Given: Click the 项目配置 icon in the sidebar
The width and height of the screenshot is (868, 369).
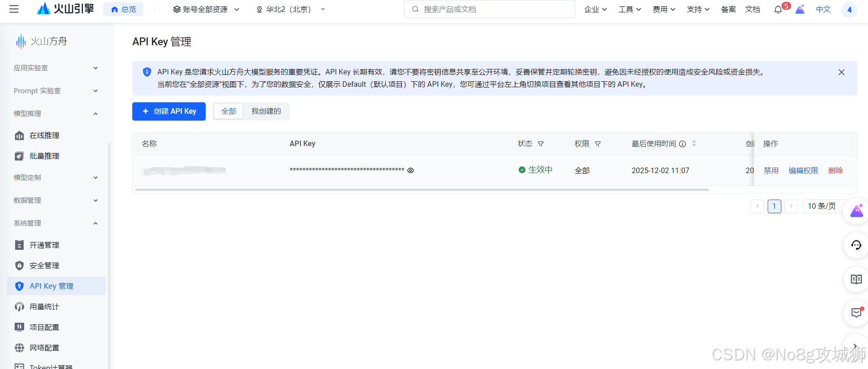Looking at the screenshot, I should click(x=19, y=327).
